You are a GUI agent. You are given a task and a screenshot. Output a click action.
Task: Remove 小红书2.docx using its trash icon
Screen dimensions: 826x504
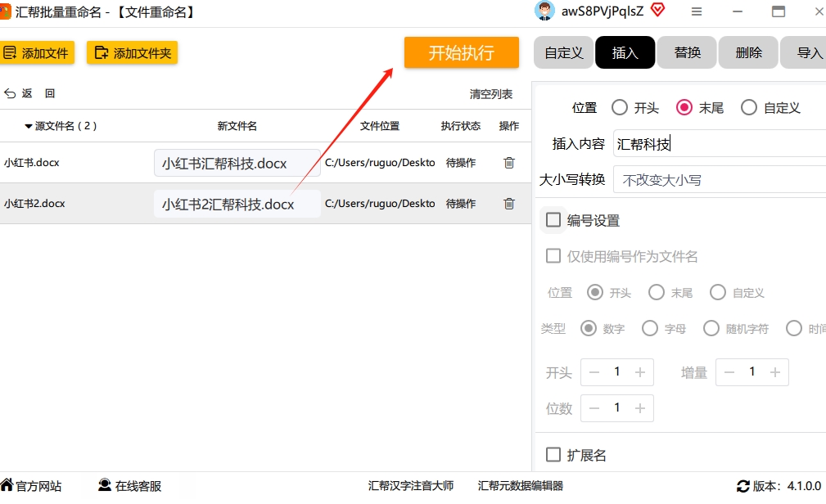point(509,204)
